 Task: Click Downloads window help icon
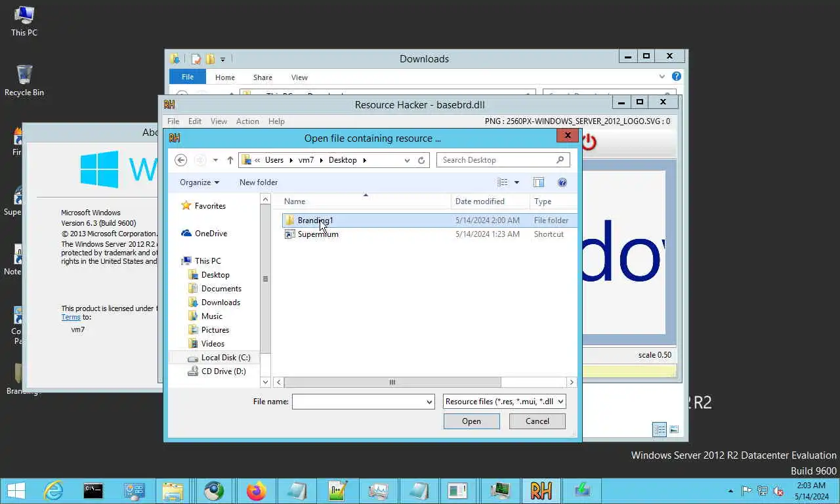[x=677, y=77]
